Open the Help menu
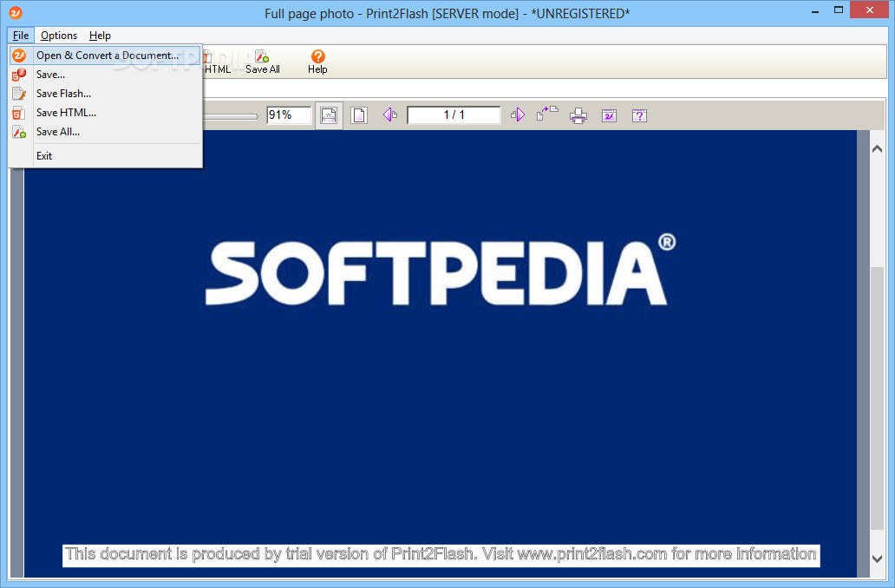The height and width of the screenshot is (588, 895). click(100, 36)
